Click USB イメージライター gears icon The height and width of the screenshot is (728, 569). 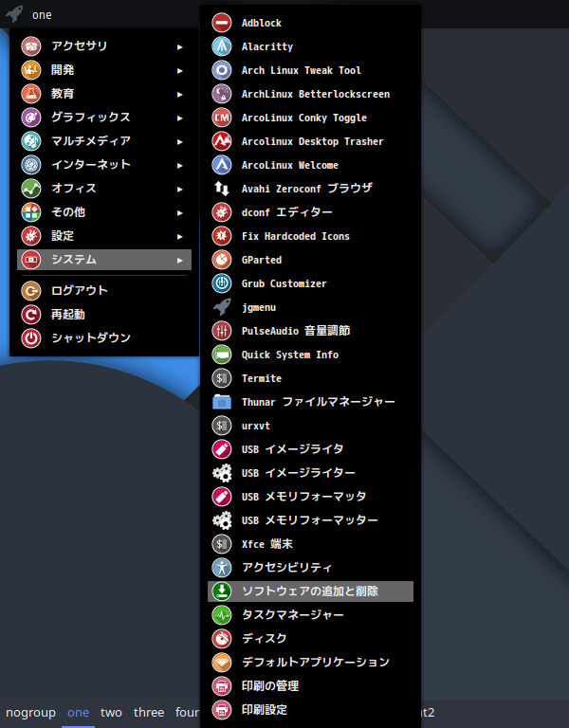(222, 473)
